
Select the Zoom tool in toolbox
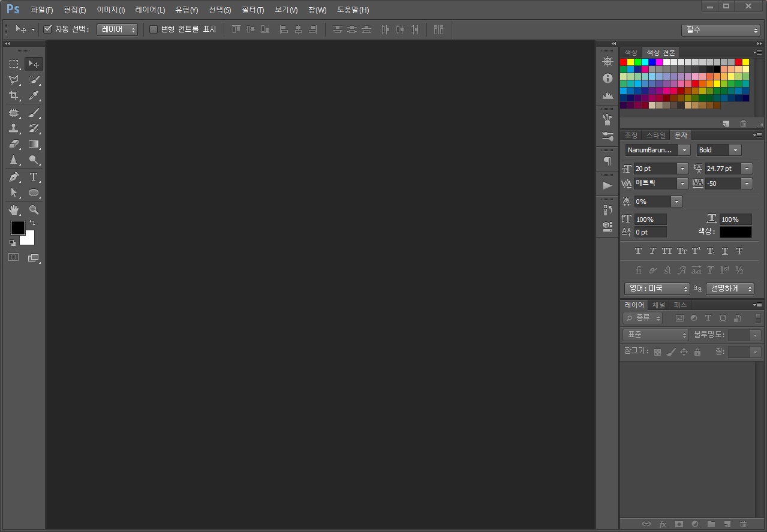pos(34,210)
